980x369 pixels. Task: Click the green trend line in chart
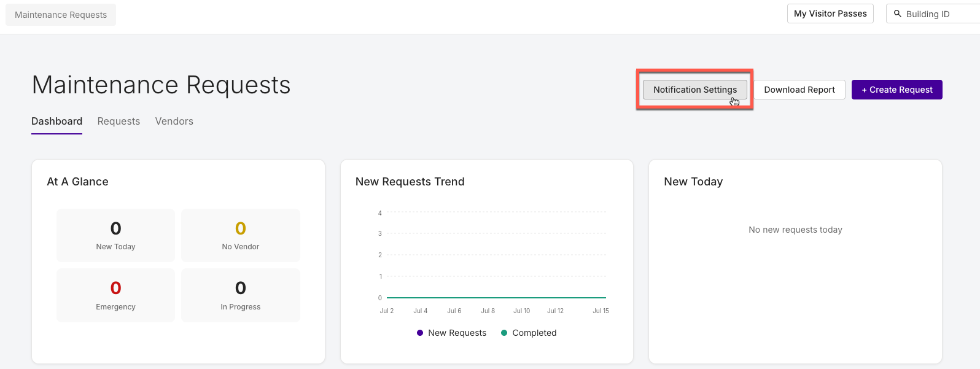pyautogui.click(x=496, y=298)
